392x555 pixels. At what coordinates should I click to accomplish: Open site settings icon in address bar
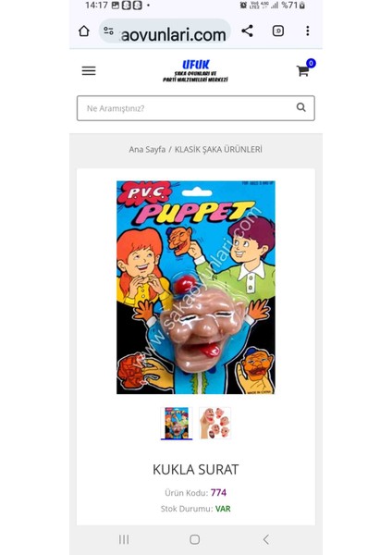[x=108, y=31]
